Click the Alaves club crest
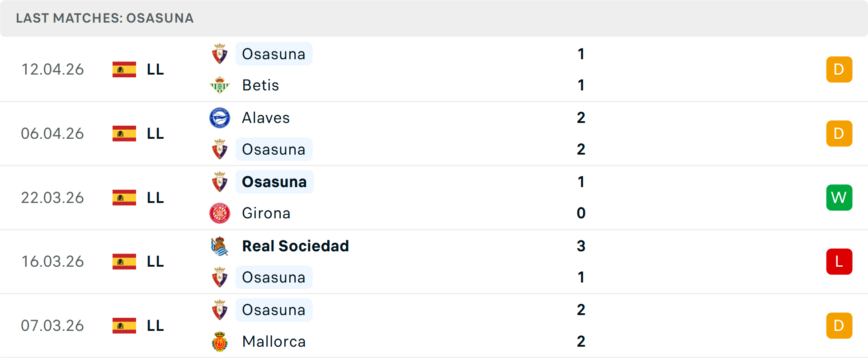Screen dimensions: 868x358 (x=220, y=118)
